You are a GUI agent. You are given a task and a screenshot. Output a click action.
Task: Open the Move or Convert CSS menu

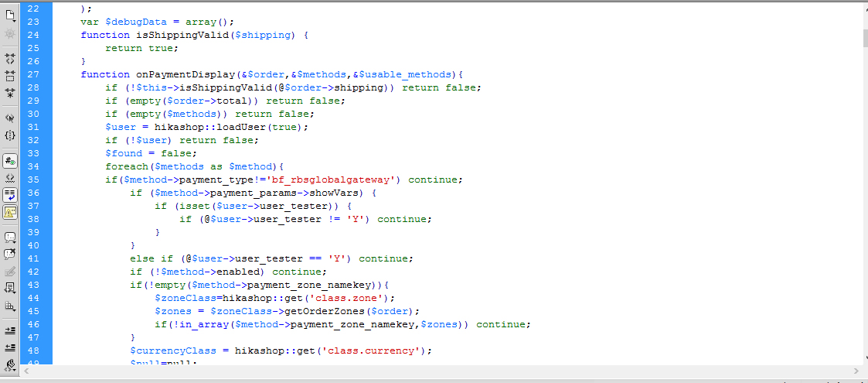pos(10,306)
